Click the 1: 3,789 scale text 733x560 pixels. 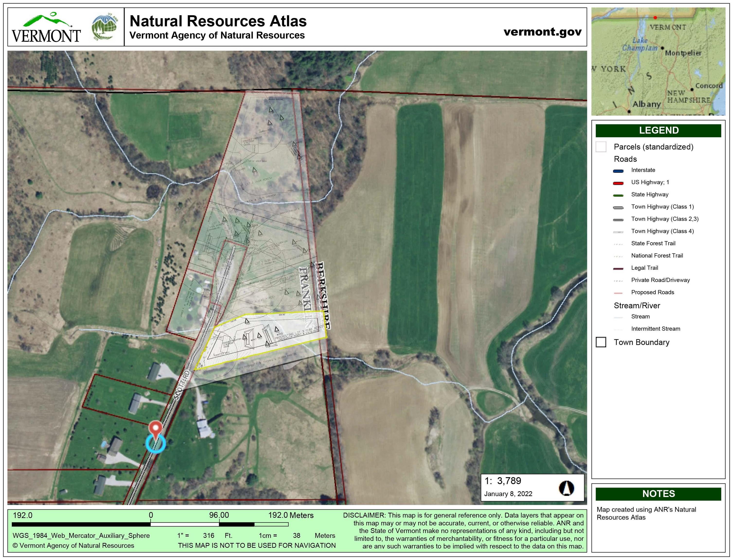pyautogui.click(x=503, y=481)
